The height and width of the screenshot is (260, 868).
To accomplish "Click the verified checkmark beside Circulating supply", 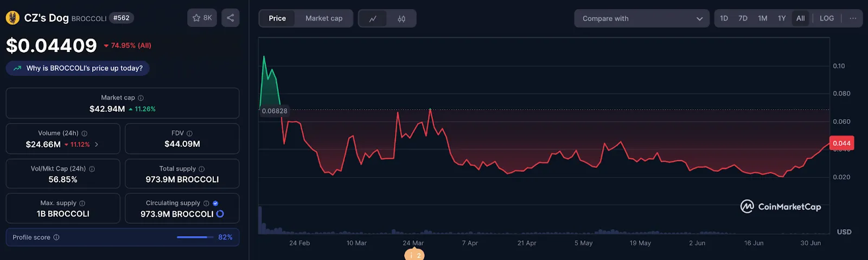I will (215, 204).
